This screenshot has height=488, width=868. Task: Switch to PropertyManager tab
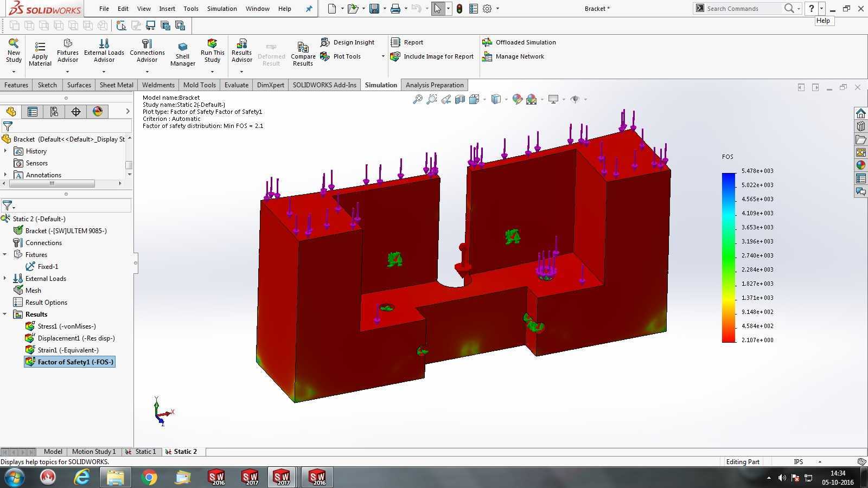click(x=33, y=112)
